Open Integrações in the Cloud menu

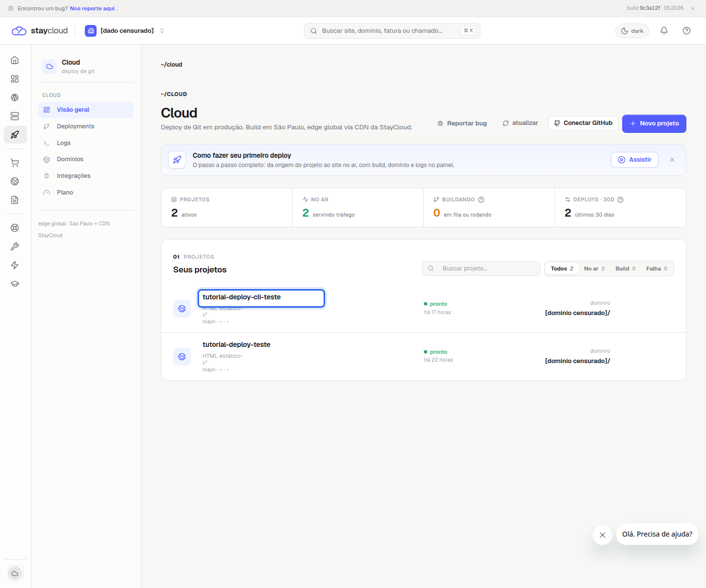pos(86,176)
